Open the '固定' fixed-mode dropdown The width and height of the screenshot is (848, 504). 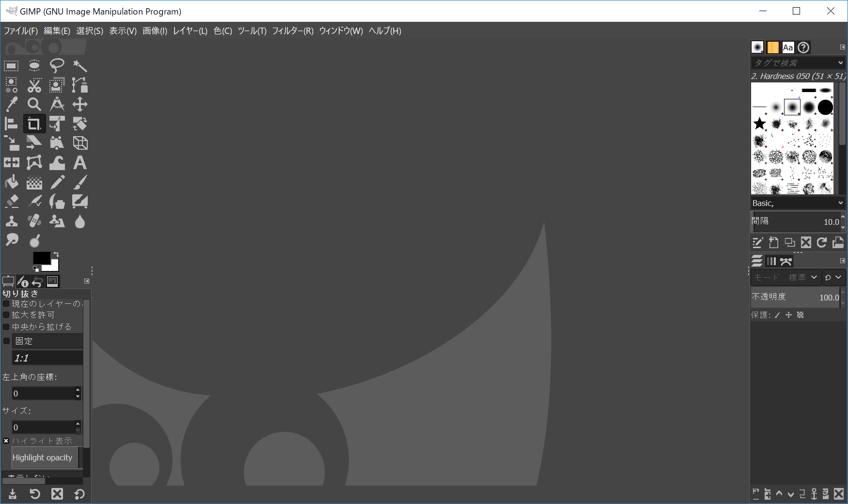tap(47, 341)
